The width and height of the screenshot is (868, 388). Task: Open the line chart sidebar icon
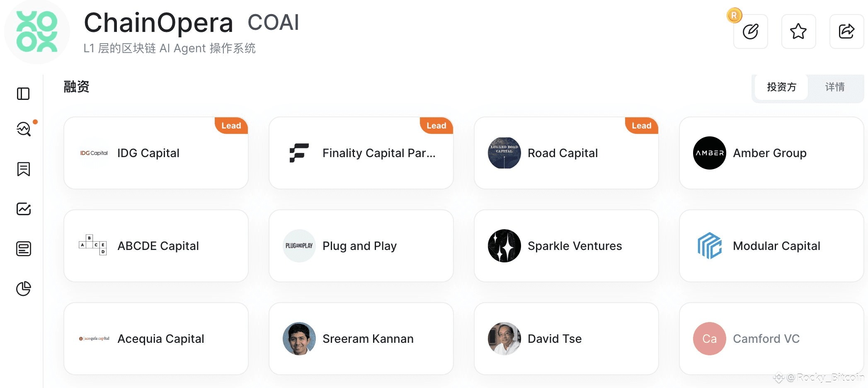(x=24, y=209)
